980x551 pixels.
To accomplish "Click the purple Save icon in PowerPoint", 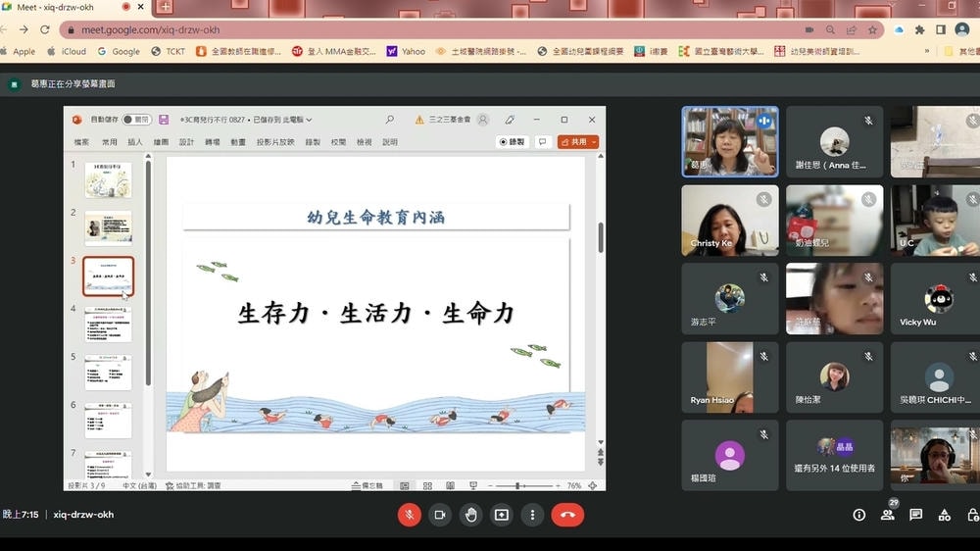I will [164, 120].
